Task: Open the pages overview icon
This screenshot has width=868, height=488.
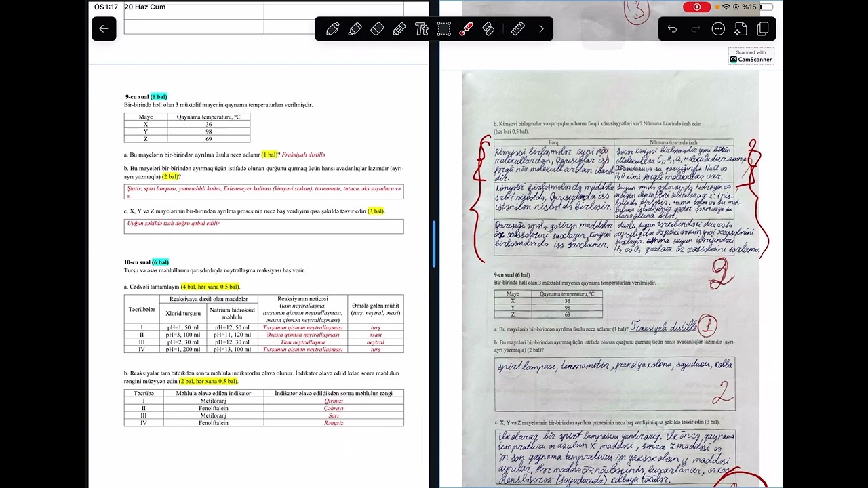Action: coord(763,29)
